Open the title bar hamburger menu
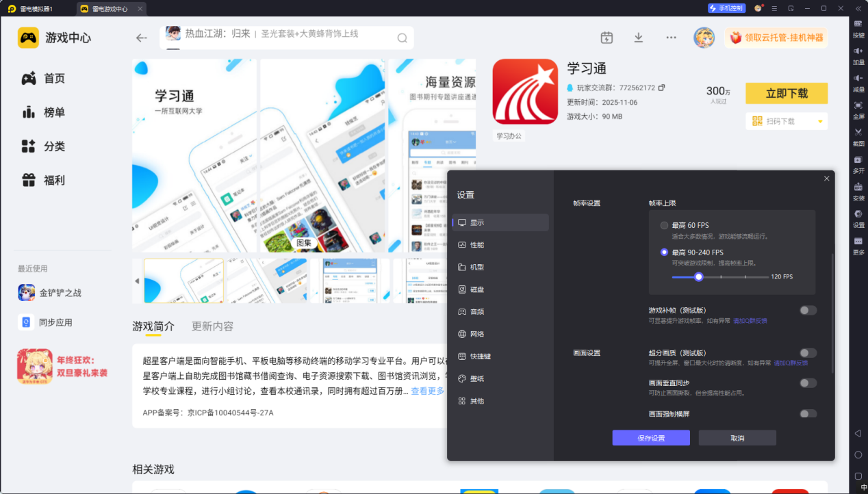This screenshot has width=868, height=494. 774,8
